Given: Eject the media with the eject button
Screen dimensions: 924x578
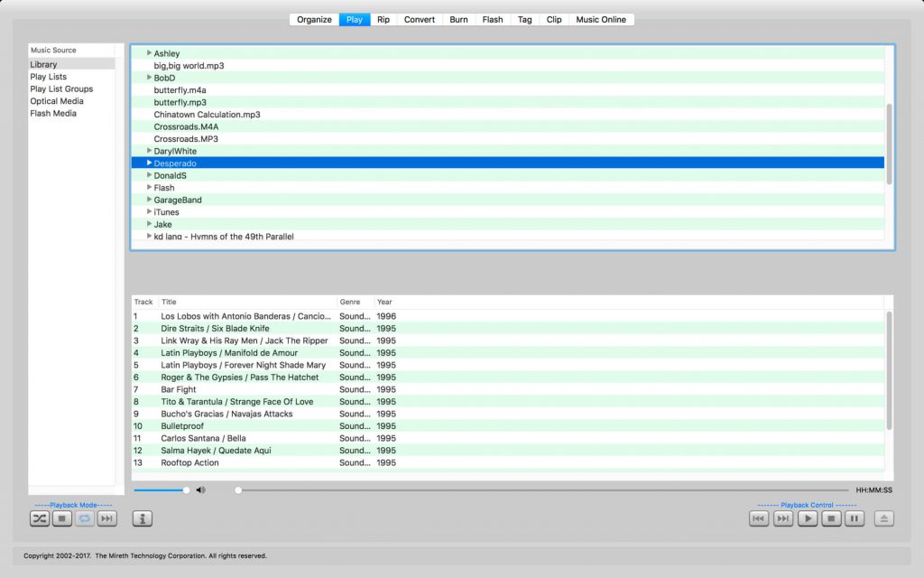Looking at the screenshot, I should (x=883, y=518).
